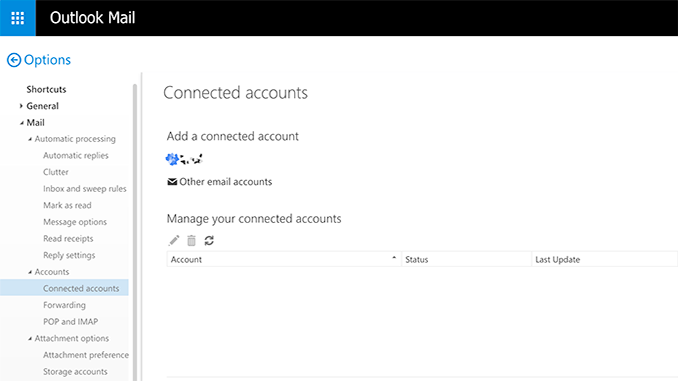
Task: Click the back arrow next to Options
Action: click(14, 60)
